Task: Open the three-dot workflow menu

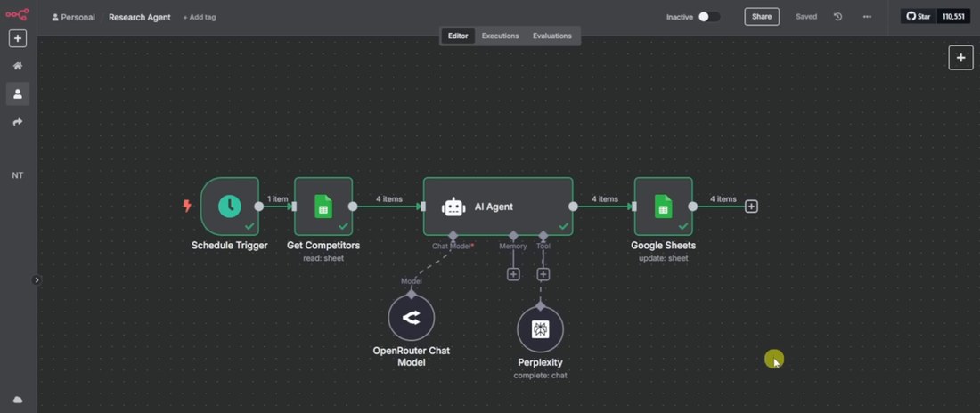Action: [x=867, y=17]
